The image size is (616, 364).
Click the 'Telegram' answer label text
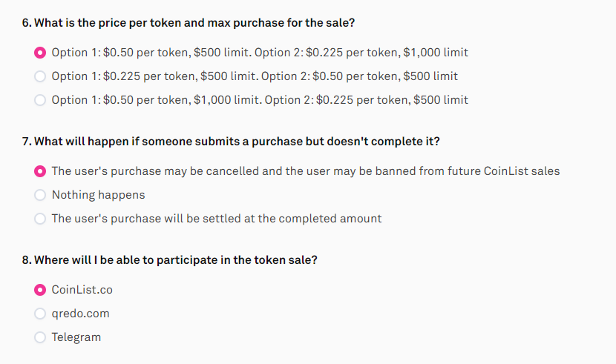pyautogui.click(x=76, y=337)
